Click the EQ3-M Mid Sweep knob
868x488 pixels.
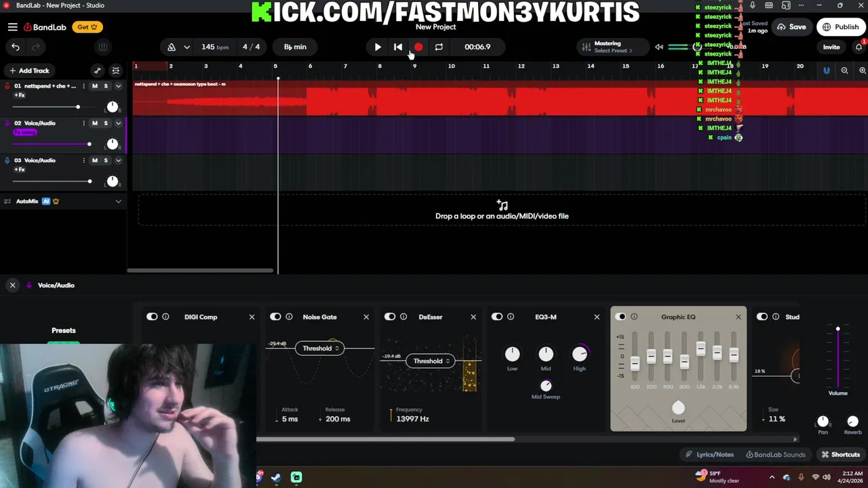546,385
